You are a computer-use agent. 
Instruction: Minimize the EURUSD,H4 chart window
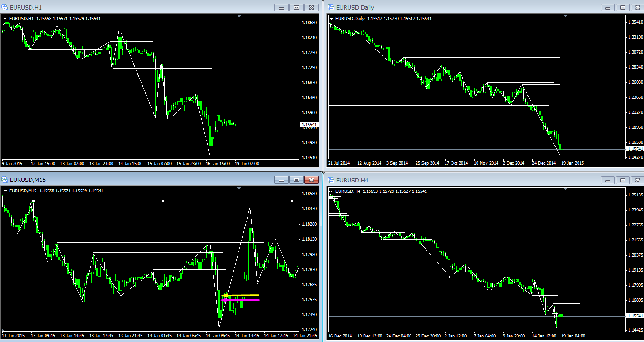607,180
